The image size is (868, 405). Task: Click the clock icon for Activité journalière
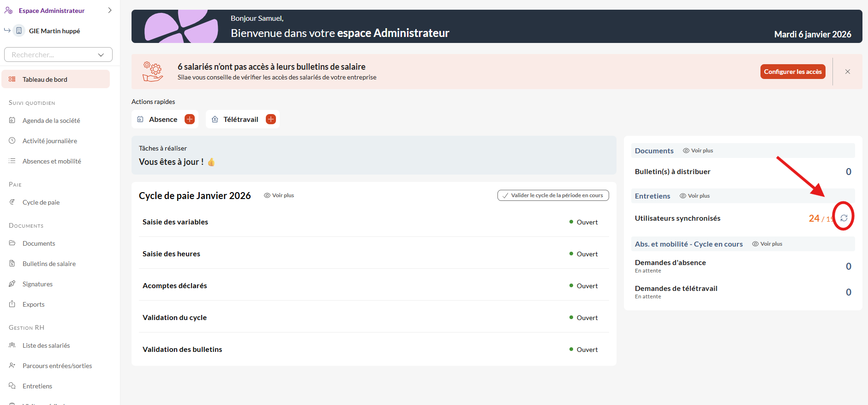tap(12, 141)
